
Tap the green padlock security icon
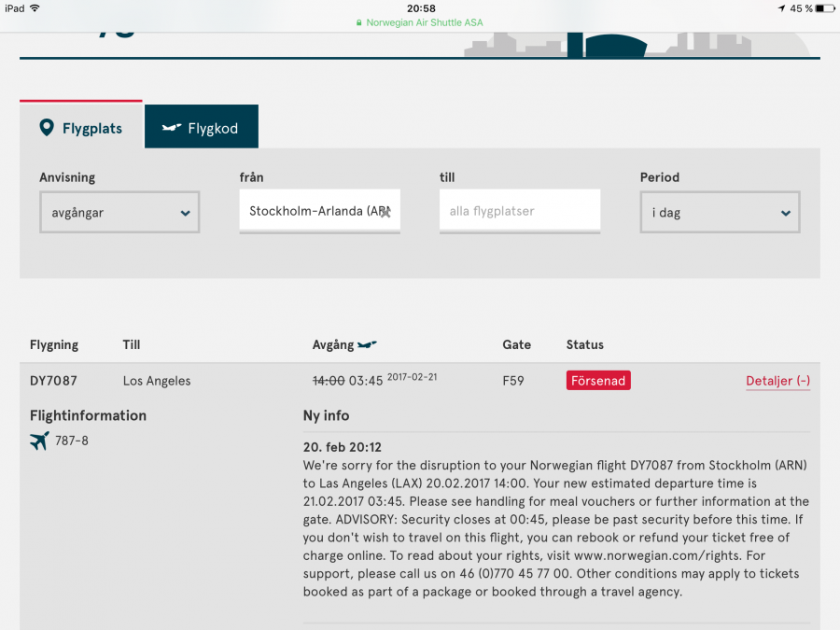tap(359, 22)
